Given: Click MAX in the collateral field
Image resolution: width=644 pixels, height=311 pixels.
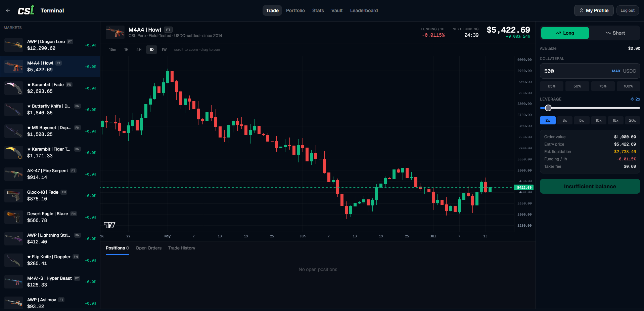Looking at the screenshot, I should point(616,71).
